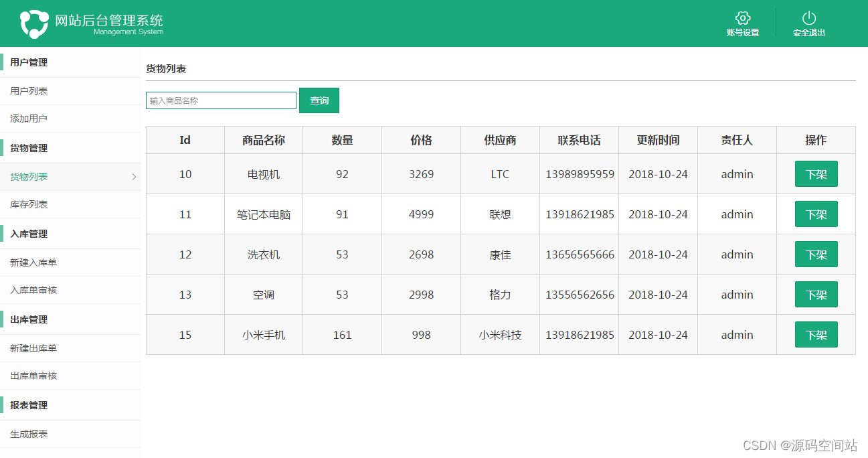The image size is (868, 458).
Task: Click the chevron next to 货物列表 in sidebar
Action: point(134,177)
